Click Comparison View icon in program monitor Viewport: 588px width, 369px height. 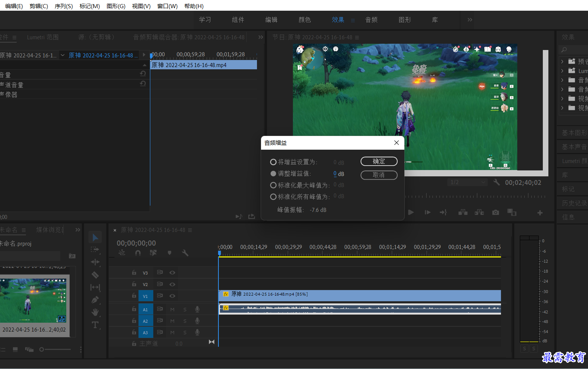tap(512, 212)
